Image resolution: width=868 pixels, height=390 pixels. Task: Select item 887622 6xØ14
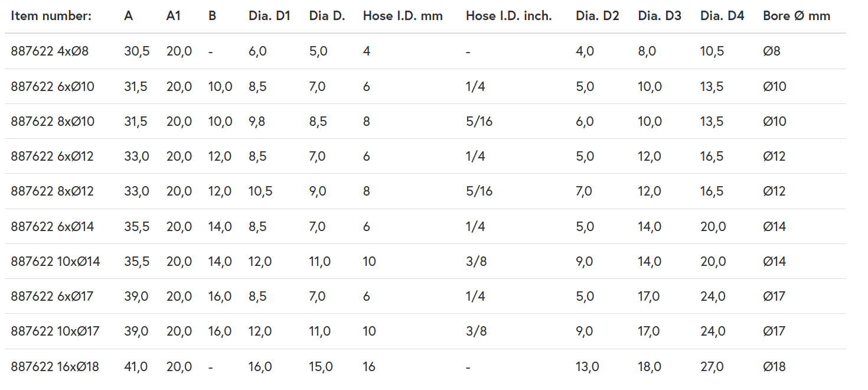pyautogui.click(x=53, y=226)
